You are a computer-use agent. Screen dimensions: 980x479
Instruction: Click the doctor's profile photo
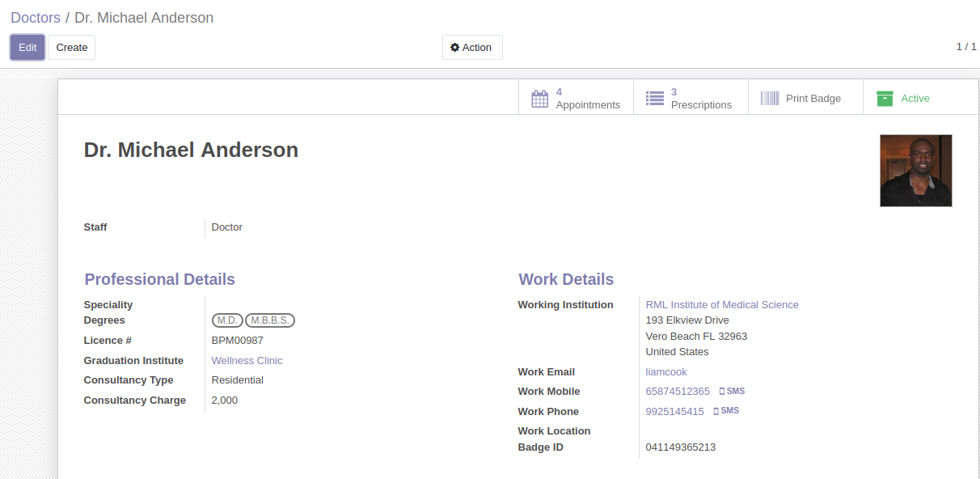915,171
